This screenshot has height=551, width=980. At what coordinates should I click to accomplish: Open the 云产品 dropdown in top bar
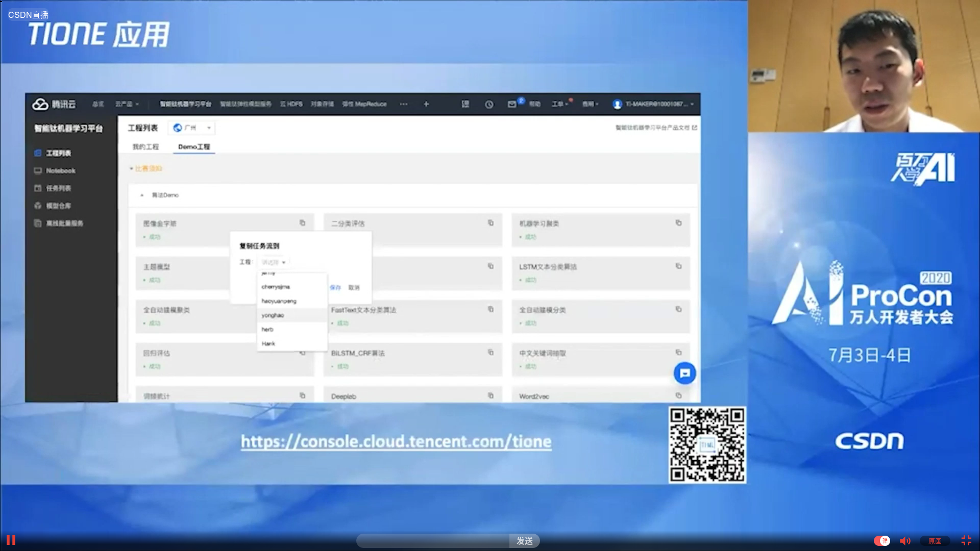[127, 104]
